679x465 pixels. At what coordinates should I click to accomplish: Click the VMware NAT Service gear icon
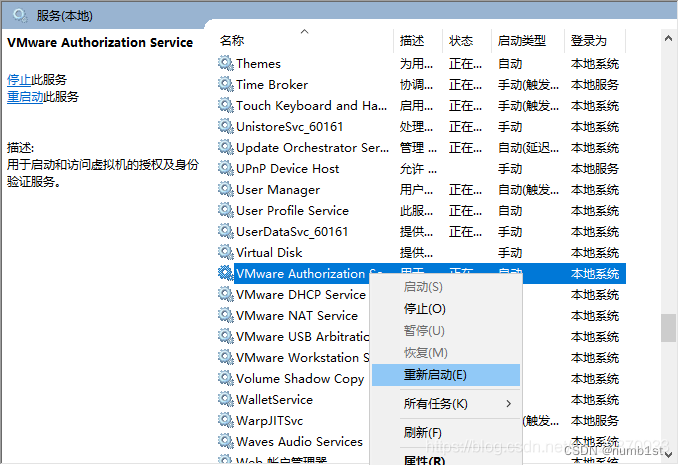[226, 315]
